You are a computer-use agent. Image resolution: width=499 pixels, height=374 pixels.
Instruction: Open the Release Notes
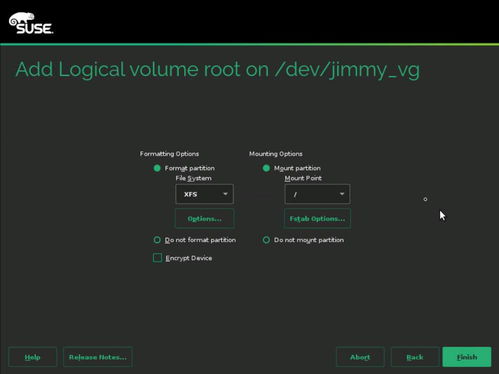[98, 357]
